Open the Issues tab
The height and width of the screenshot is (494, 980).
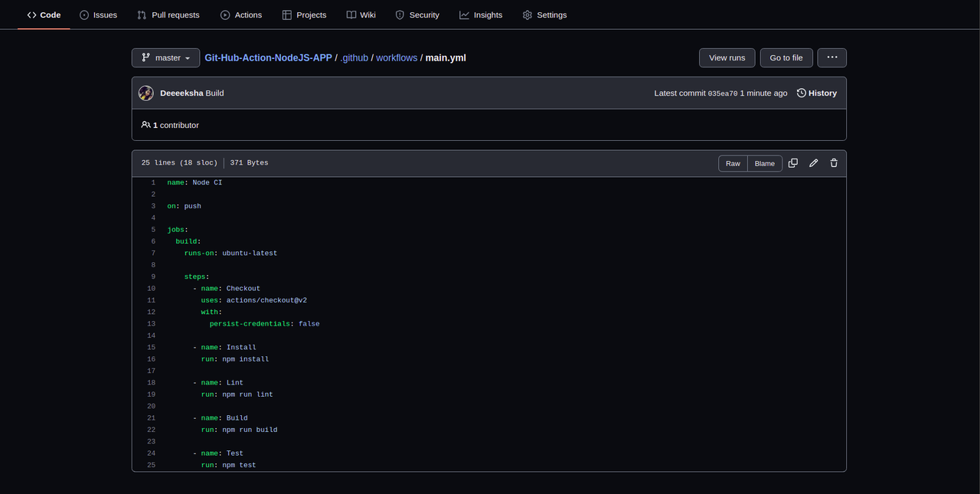point(98,15)
